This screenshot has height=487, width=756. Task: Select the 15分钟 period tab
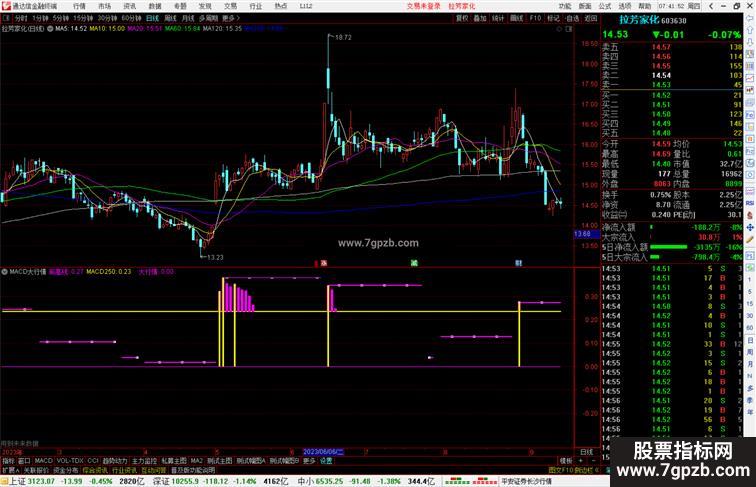pyautogui.click(x=83, y=18)
